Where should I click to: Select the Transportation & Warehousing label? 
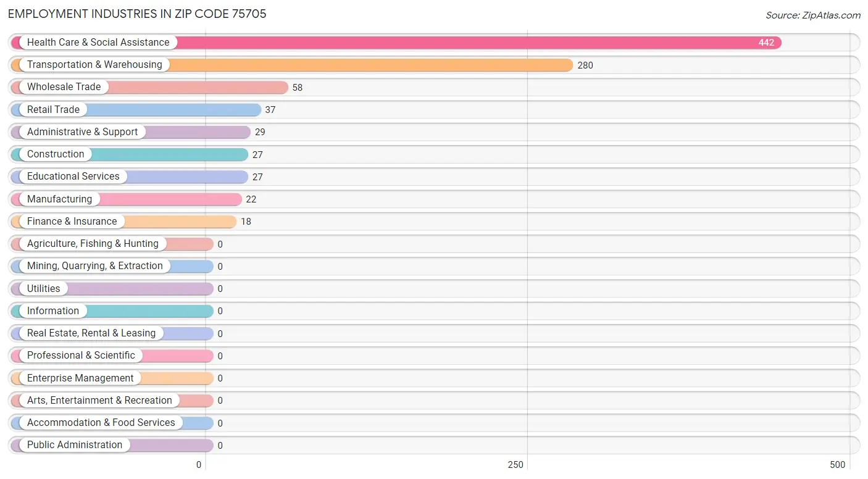click(x=94, y=65)
